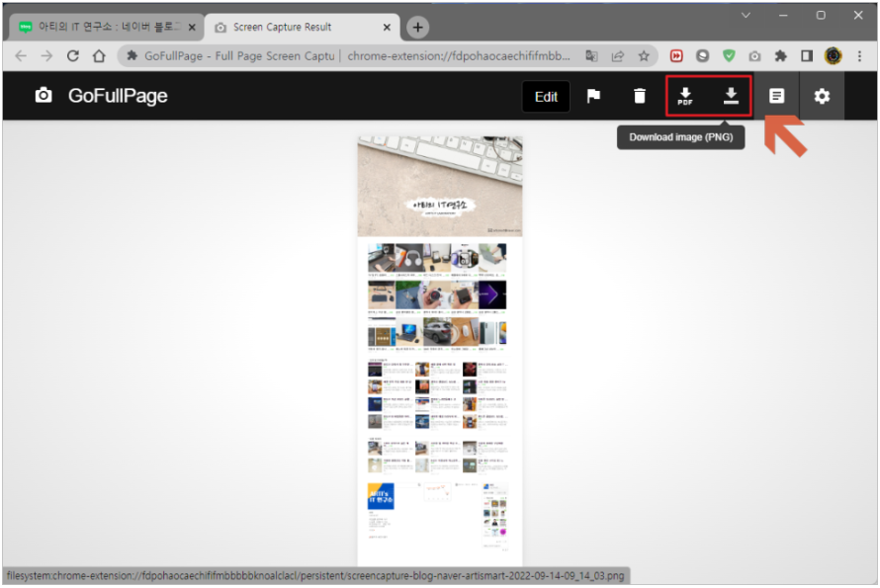Click the GoFullPage title text
This screenshot has width=880, height=588.
click(118, 96)
